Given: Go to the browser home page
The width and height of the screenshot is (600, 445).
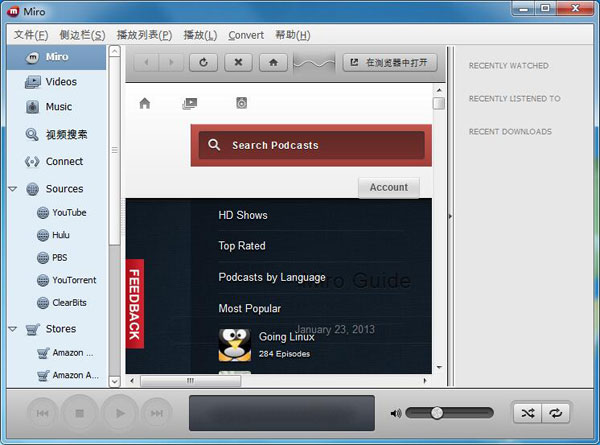Looking at the screenshot, I should click(273, 62).
